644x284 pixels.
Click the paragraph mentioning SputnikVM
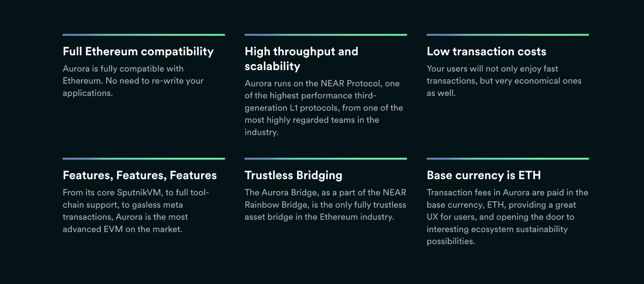(x=136, y=211)
